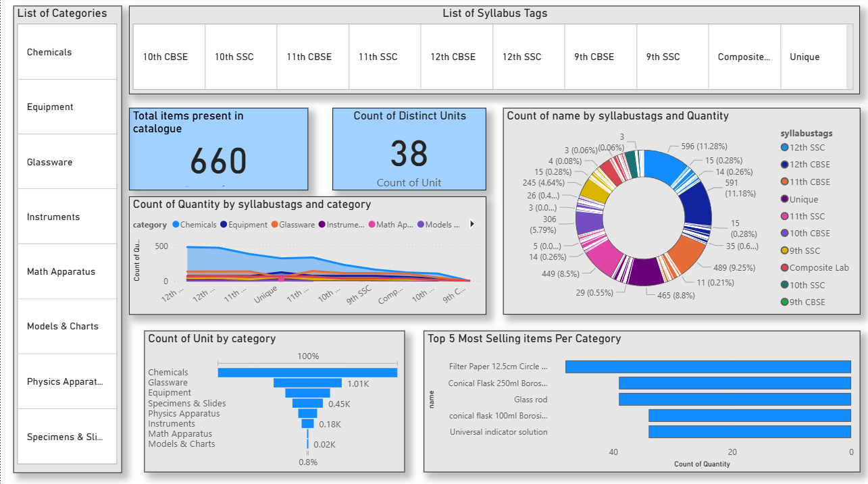Screen dimensions: 868x484
Task: Expand area chart legend with arrow
Action: (x=472, y=224)
